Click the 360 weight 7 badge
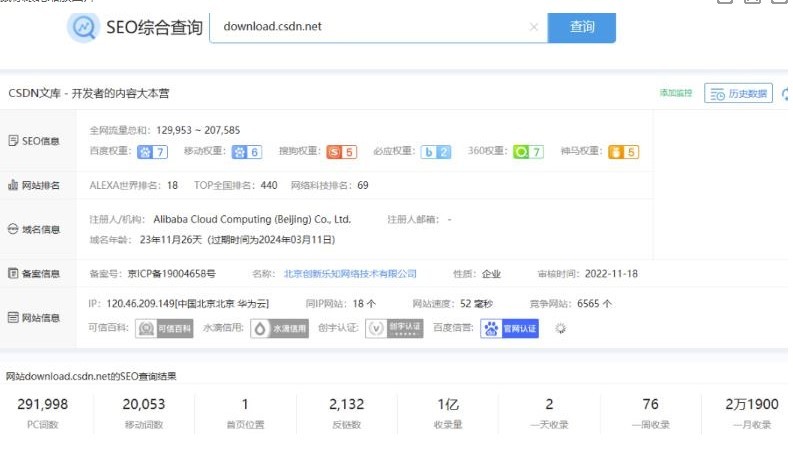Viewport: 793px width, 450px height. click(528, 152)
